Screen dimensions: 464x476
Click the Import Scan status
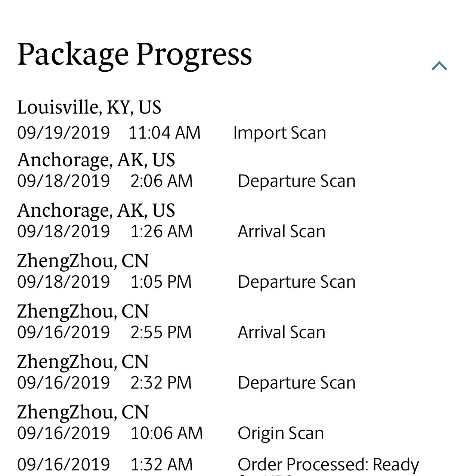[x=279, y=133]
